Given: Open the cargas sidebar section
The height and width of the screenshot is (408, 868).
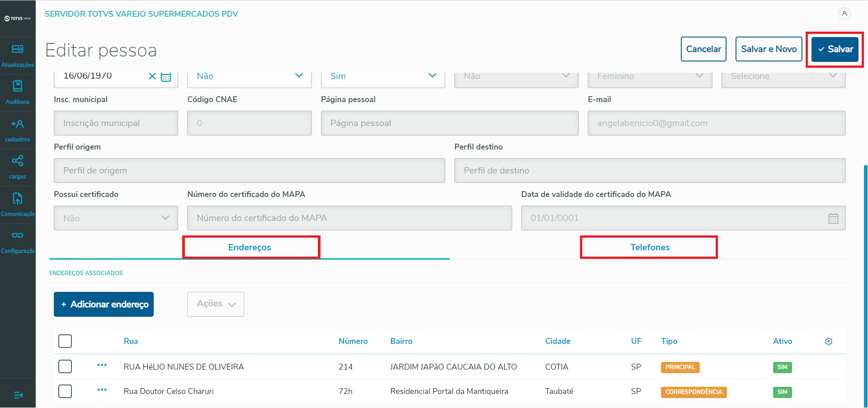Looking at the screenshot, I should [18, 167].
